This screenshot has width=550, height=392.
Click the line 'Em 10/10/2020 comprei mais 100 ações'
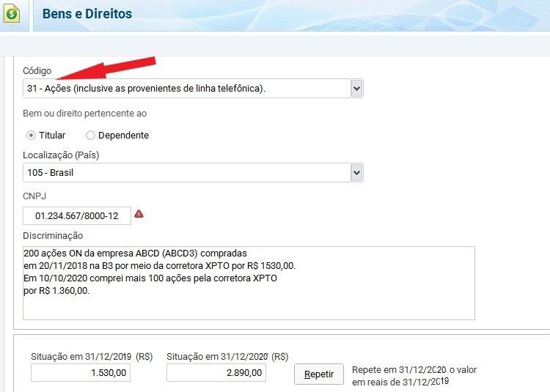pyautogui.click(x=150, y=278)
